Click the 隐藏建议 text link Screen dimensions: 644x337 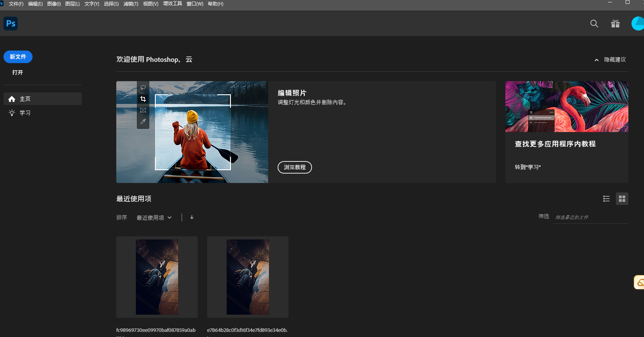click(615, 60)
